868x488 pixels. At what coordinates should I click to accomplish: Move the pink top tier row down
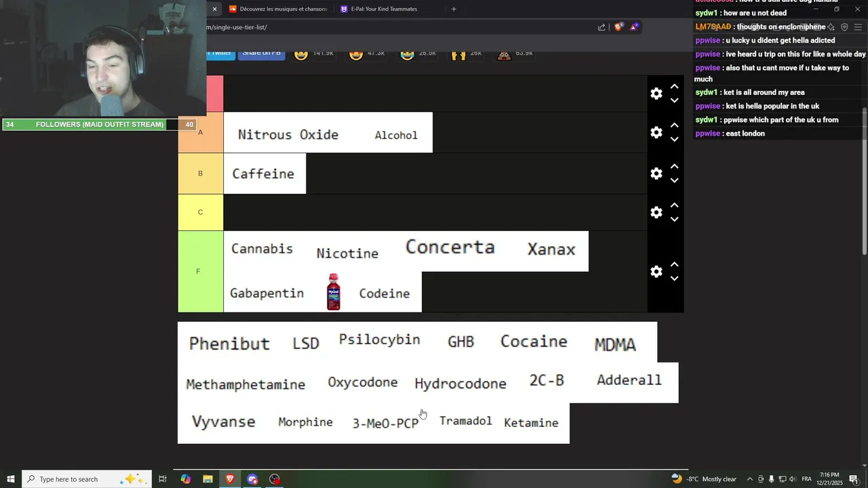tap(674, 100)
